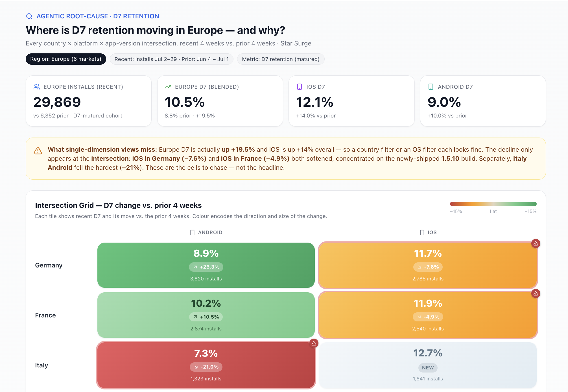Click the Metric: D7 retention (matured) pill
This screenshot has height=392, width=568.
pyautogui.click(x=281, y=59)
